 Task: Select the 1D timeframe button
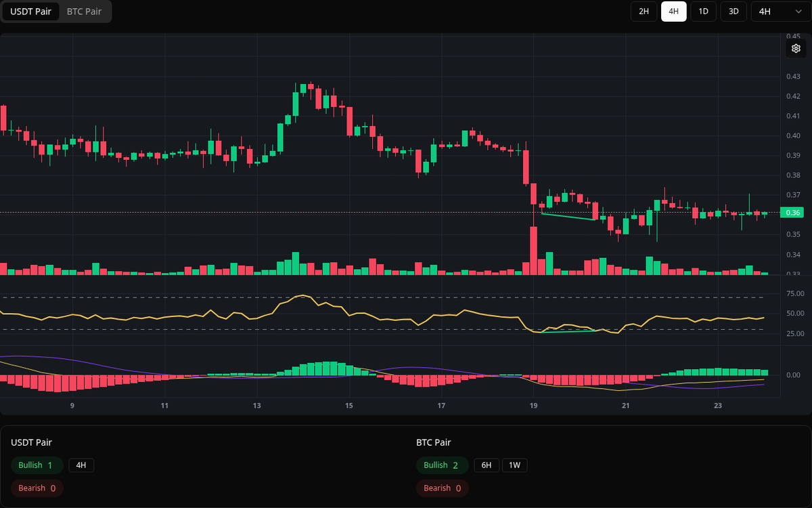[703, 12]
